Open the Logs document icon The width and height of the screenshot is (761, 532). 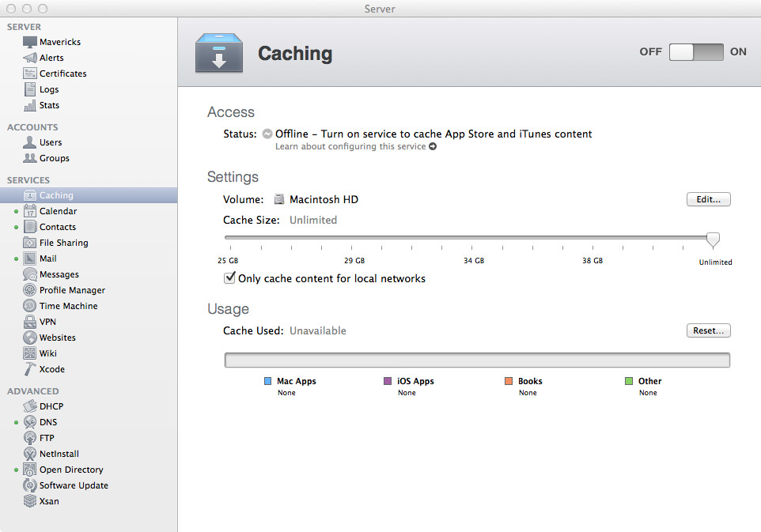[29, 89]
